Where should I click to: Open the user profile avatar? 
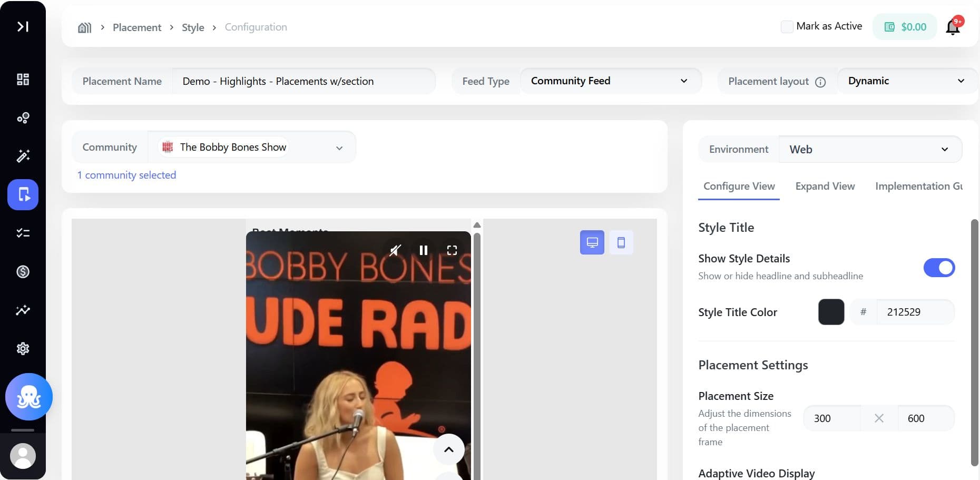pos(23,456)
